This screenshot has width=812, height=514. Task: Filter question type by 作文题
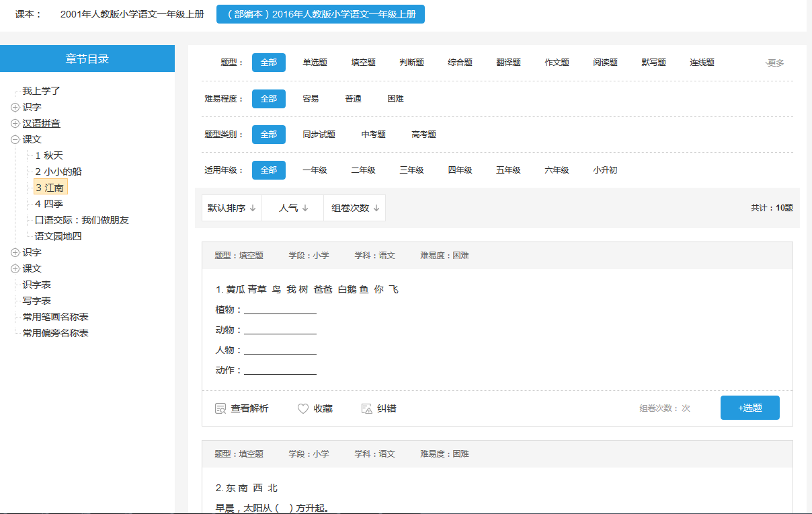pos(557,63)
